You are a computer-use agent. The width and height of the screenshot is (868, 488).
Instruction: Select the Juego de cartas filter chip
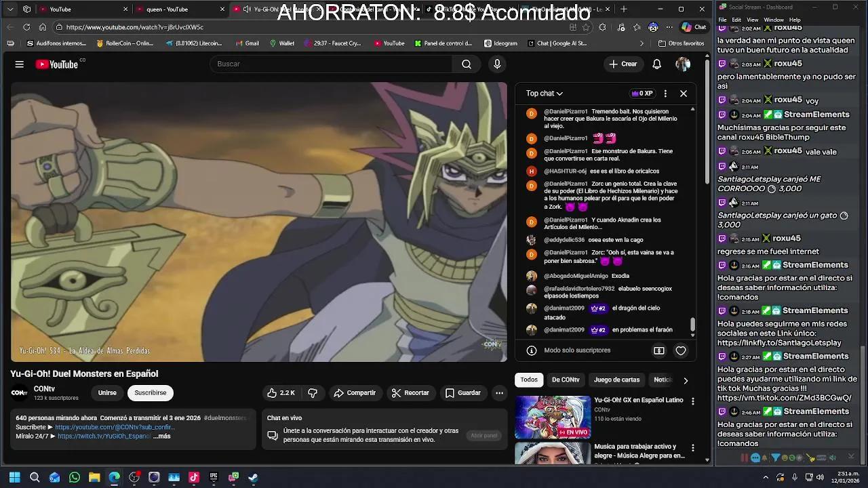click(x=616, y=380)
